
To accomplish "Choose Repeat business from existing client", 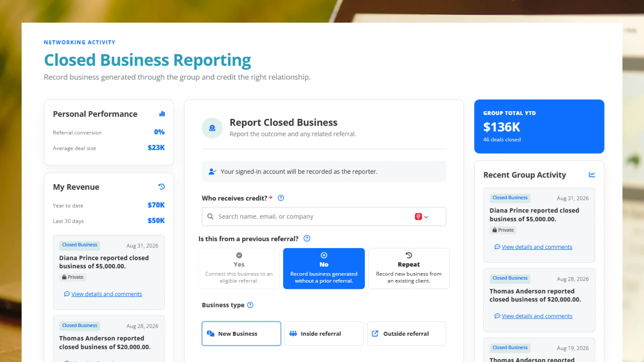I will [x=409, y=268].
